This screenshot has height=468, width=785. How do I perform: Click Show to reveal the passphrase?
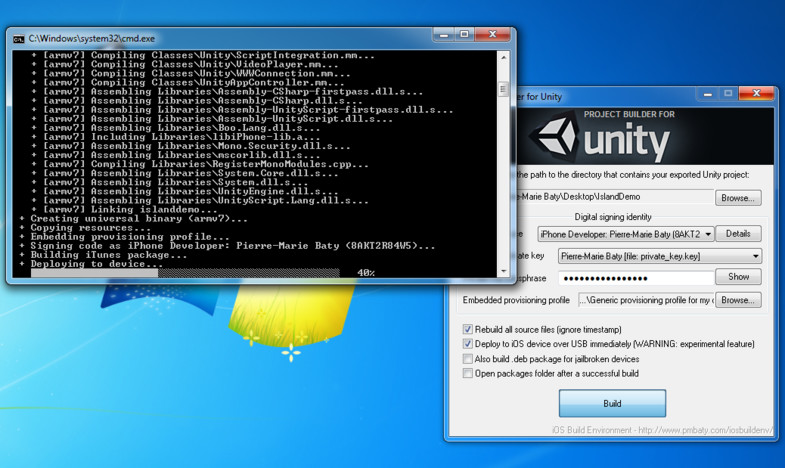click(x=738, y=277)
